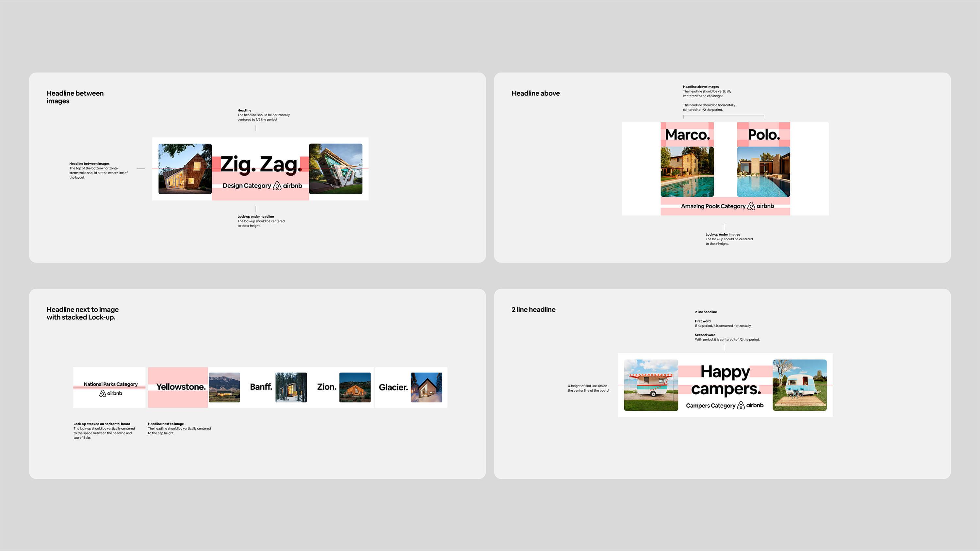Click the Zig. Zag. headline text
Viewport: 980px width, 551px height.
261,165
